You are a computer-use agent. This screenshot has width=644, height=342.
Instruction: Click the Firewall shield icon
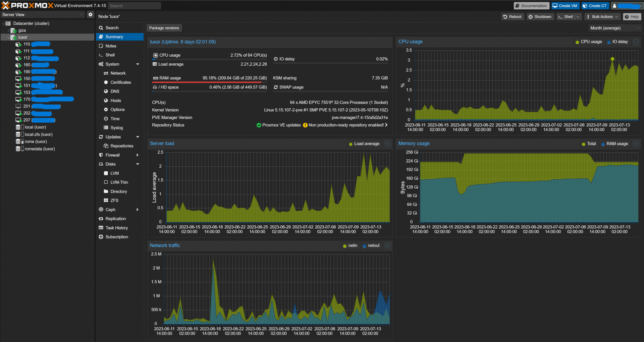[101, 155]
